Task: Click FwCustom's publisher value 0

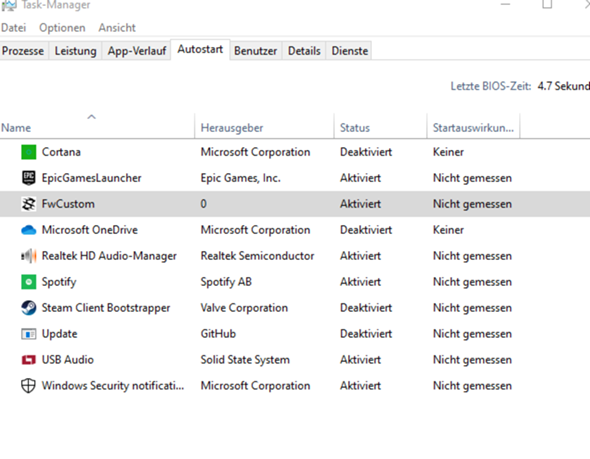Action: [203, 204]
